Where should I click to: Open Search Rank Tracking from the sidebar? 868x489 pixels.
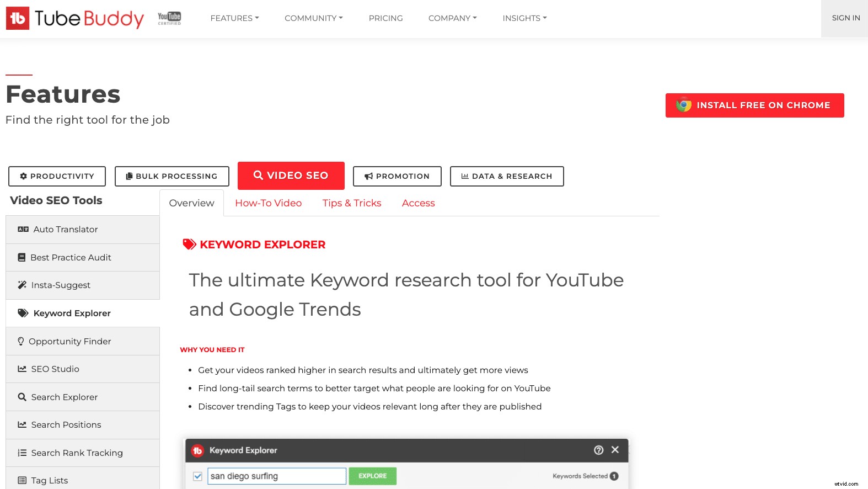pyautogui.click(x=83, y=453)
